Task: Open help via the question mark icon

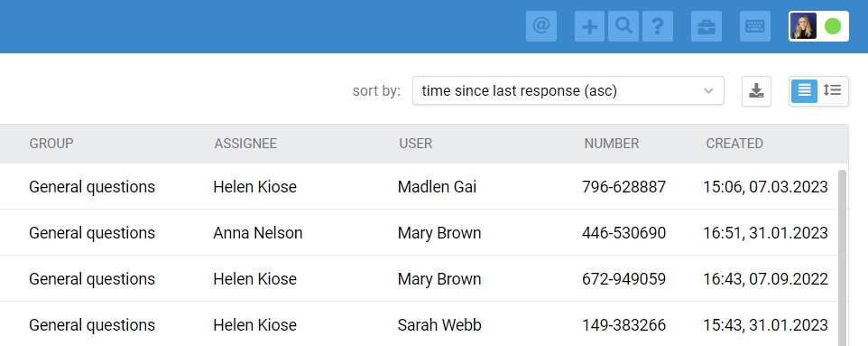Action: click(658, 26)
